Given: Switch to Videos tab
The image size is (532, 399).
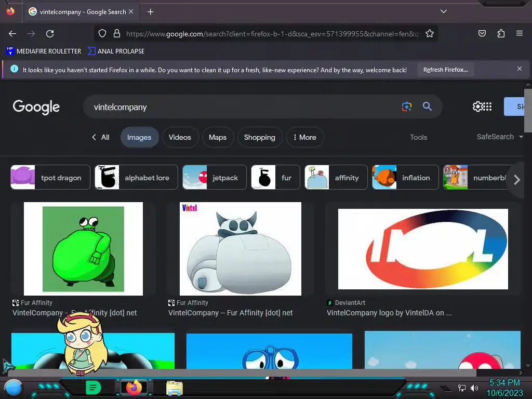Looking at the screenshot, I should [x=180, y=137].
